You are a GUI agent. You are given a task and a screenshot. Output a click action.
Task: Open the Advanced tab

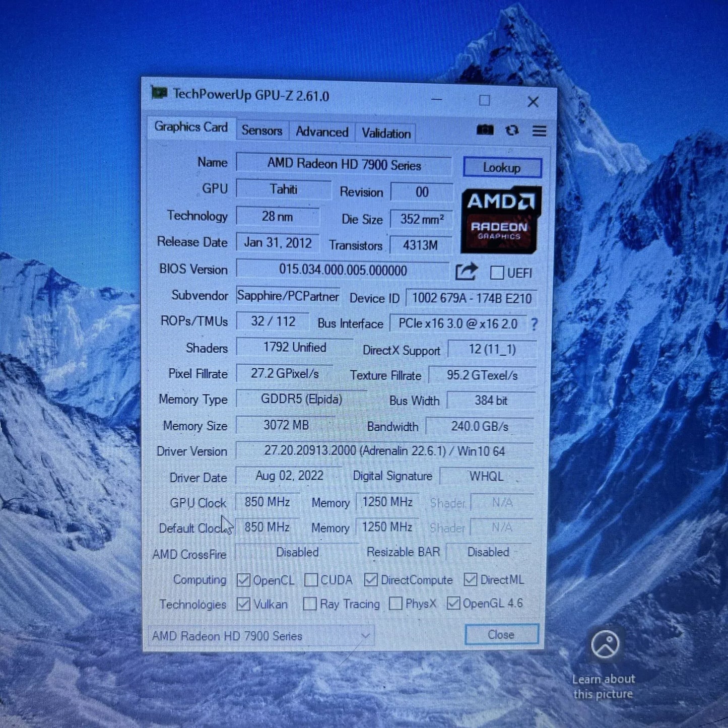322,132
